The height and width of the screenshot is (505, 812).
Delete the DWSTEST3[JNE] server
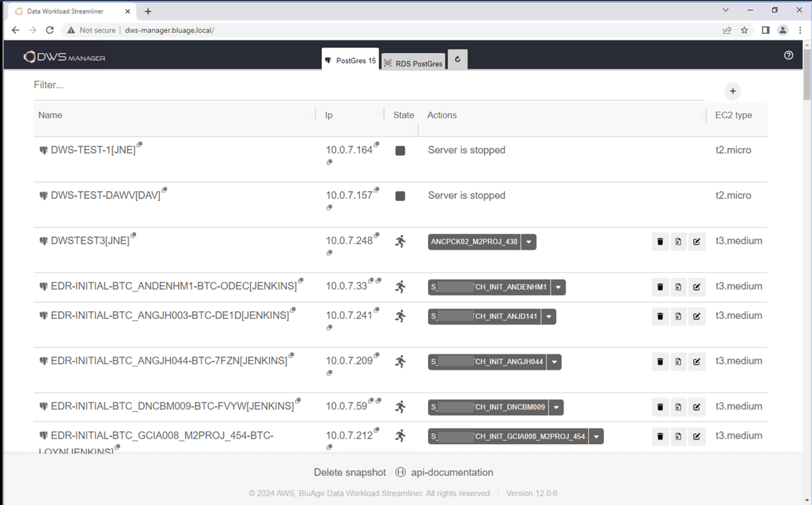click(660, 241)
